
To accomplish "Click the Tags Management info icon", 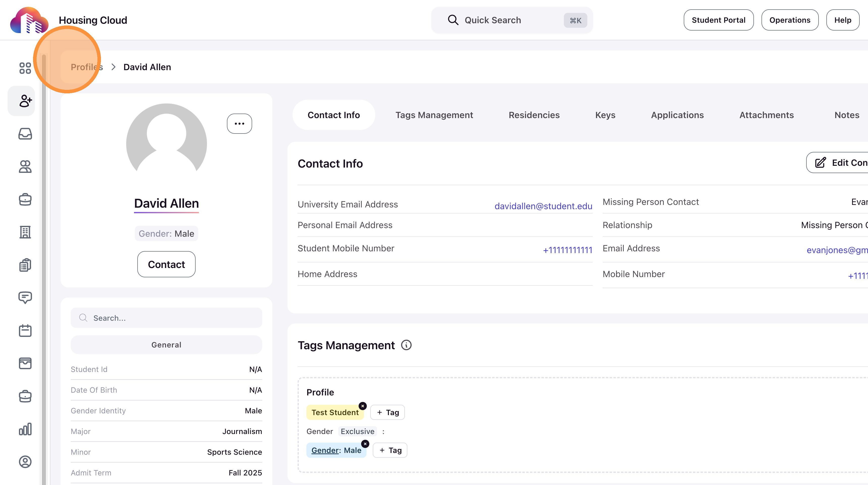I will (406, 345).
